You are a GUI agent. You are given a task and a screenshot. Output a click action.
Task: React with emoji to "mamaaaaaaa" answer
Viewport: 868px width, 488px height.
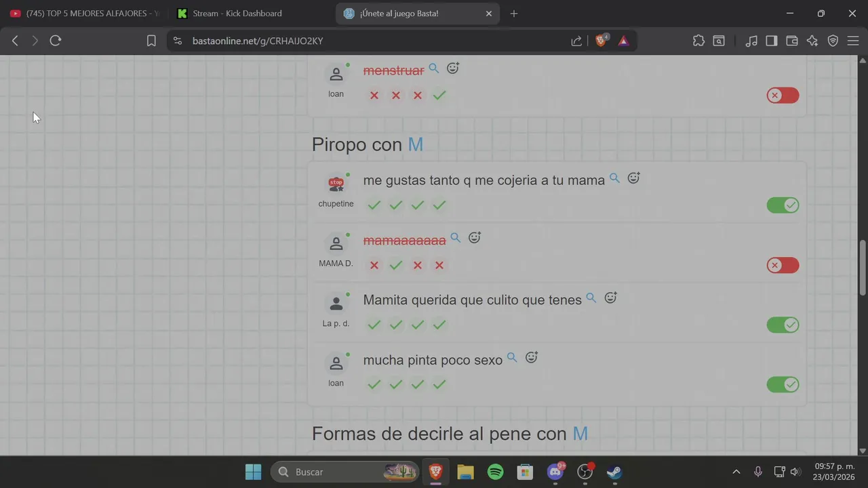(475, 238)
